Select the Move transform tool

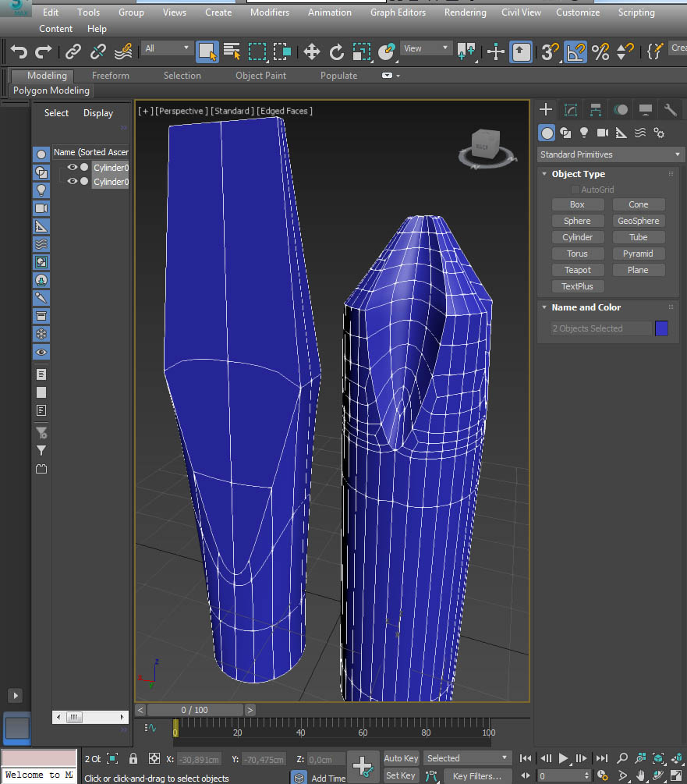pos(312,51)
